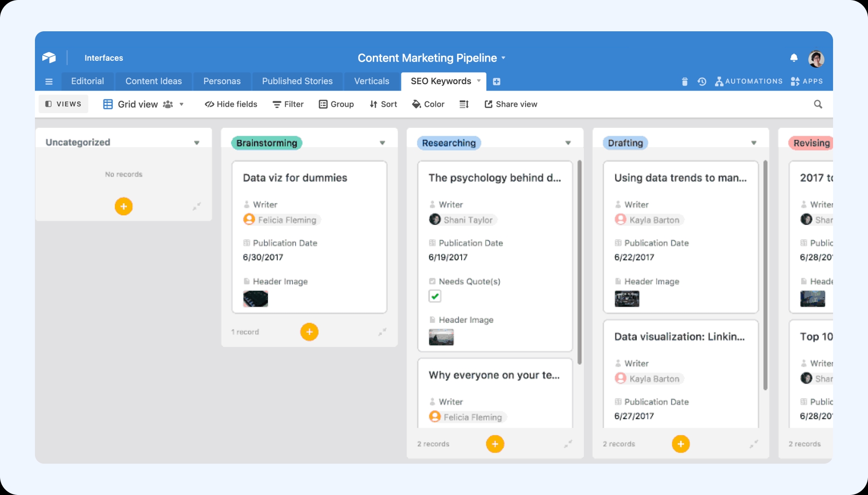Open Data viz for dummies header image
The image size is (868, 495).
(256, 299)
